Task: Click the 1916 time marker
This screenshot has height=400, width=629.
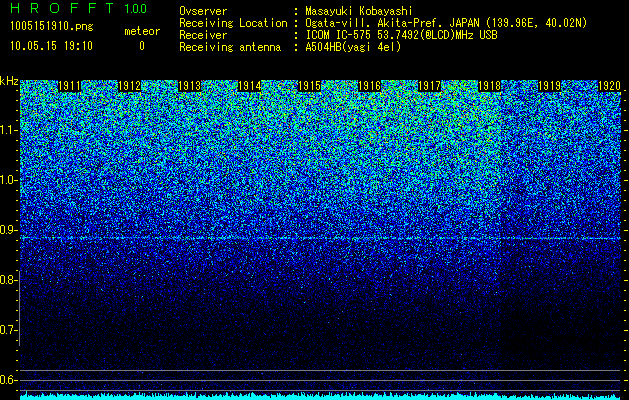Action: [369, 86]
